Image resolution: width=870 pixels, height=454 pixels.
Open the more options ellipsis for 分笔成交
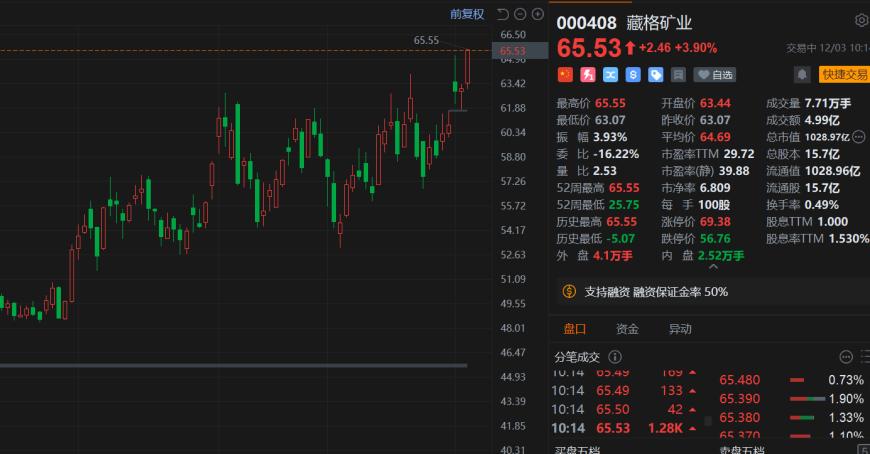tap(846, 357)
